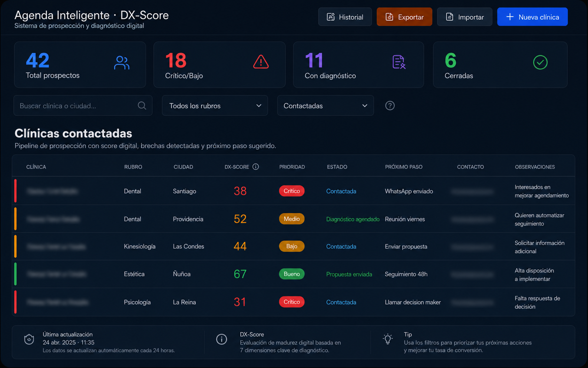Click Contactada status in the Las Condes row

click(341, 246)
